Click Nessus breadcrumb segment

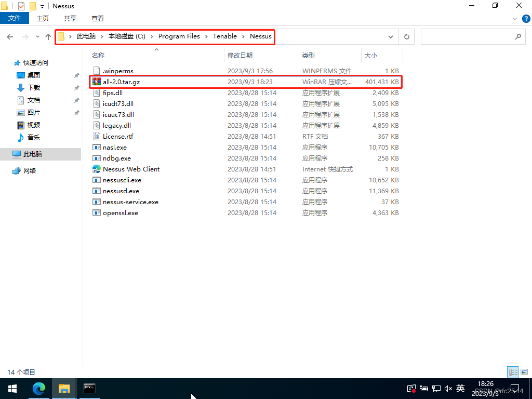pos(261,36)
